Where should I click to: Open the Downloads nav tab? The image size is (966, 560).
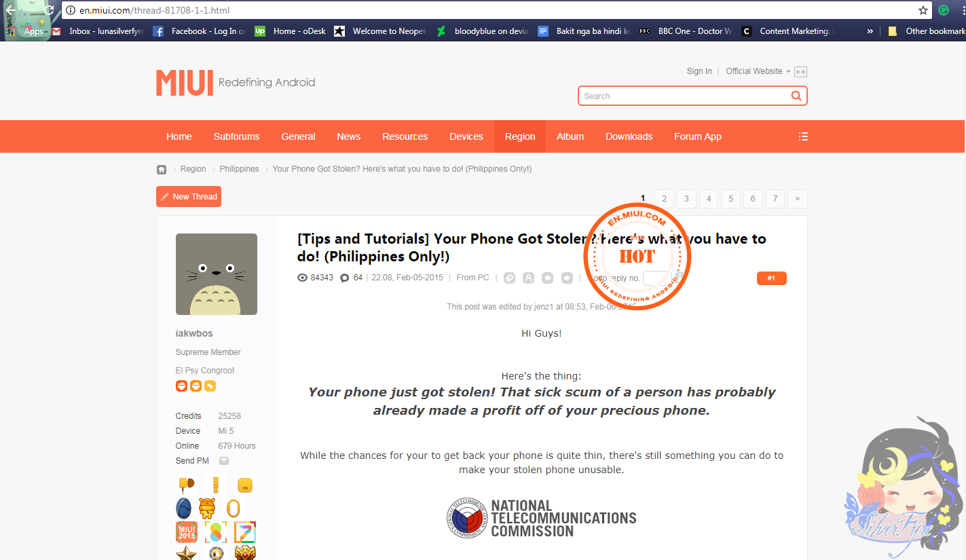(x=629, y=136)
